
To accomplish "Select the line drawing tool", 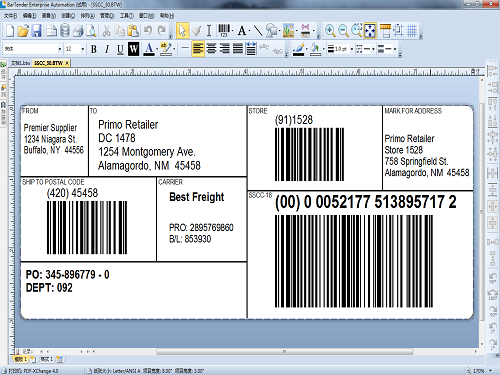I will point(258,31).
